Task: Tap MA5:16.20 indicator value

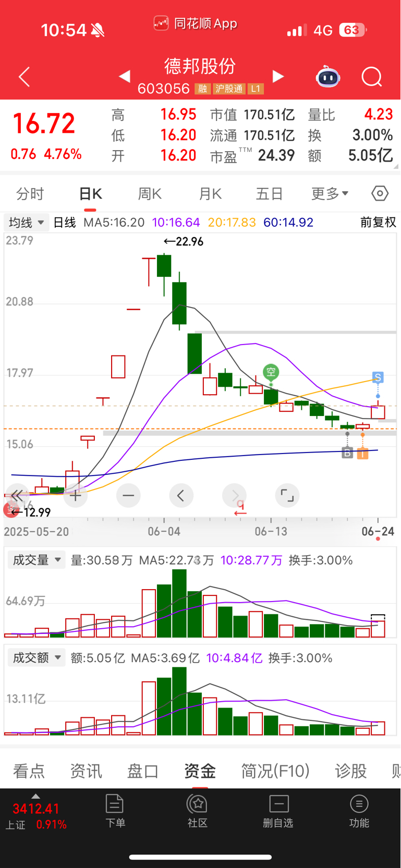Action: (114, 223)
